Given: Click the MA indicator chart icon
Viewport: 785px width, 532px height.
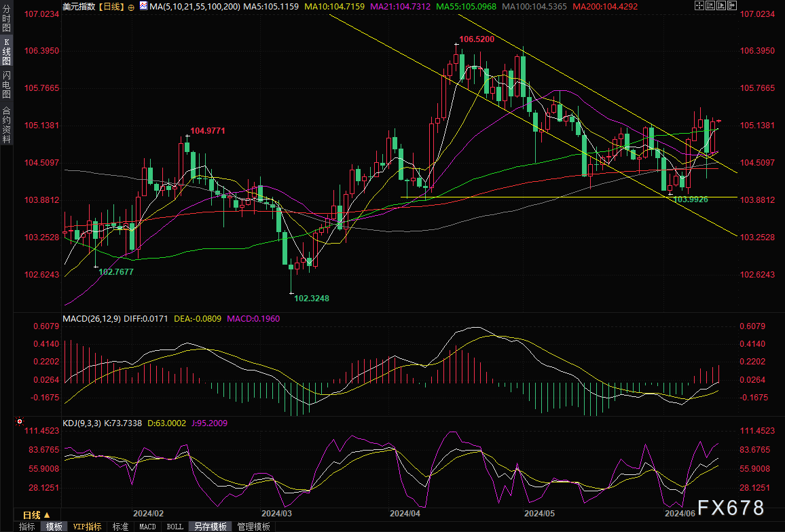Looking at the screenshot, I should [143, 5].
